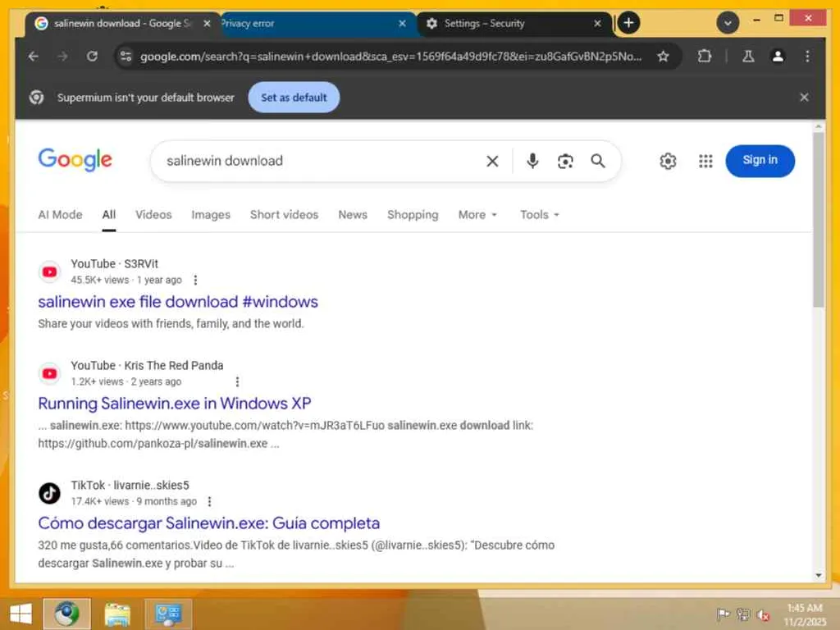The width and height of the screenshot is (840, 630).
Task: Dismiss the default browser infobar
Action: tap(804, 98)
